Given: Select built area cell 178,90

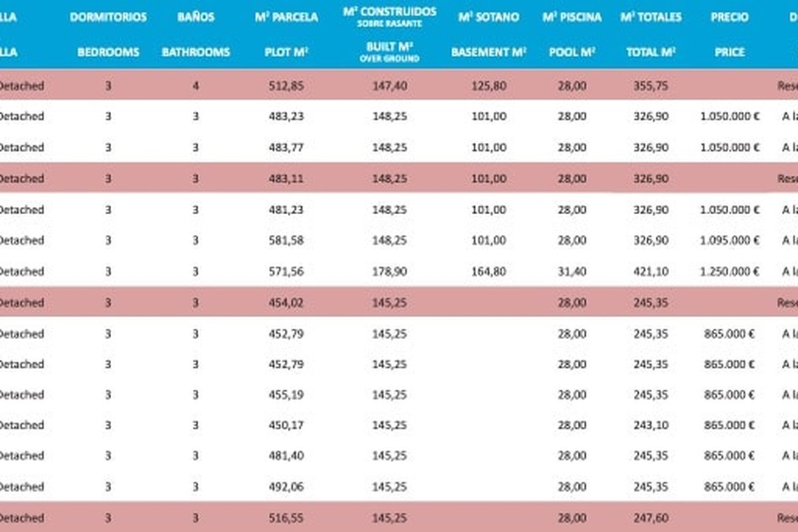Looking at the screenshot, I should 390,271.
